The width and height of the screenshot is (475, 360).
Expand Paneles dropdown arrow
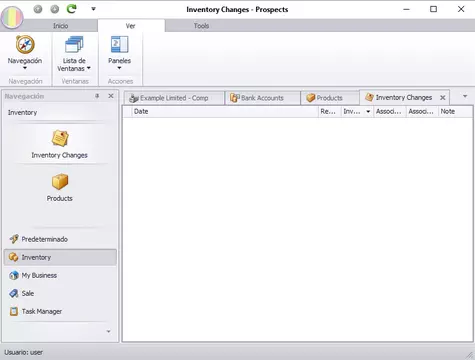(119, 68)
